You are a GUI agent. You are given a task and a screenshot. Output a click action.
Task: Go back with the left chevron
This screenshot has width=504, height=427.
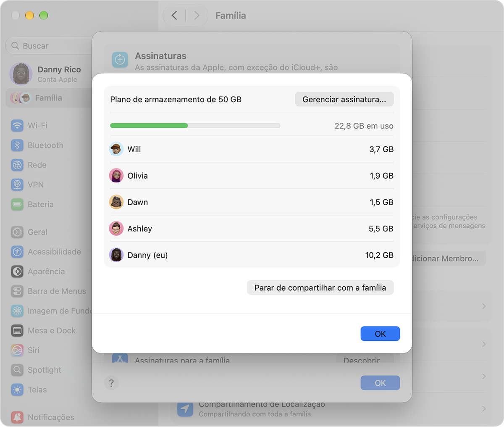pyautogui.click(x=174, y=16)
